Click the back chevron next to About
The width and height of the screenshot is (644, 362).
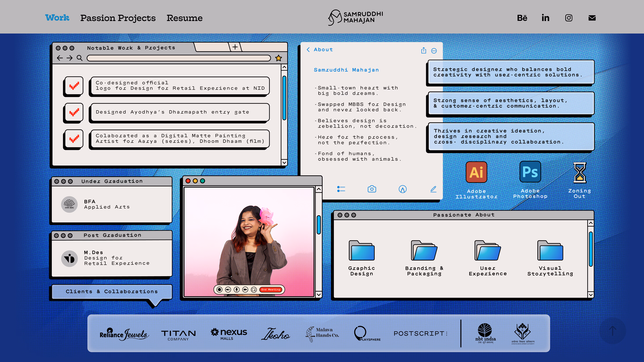[308, 50]
